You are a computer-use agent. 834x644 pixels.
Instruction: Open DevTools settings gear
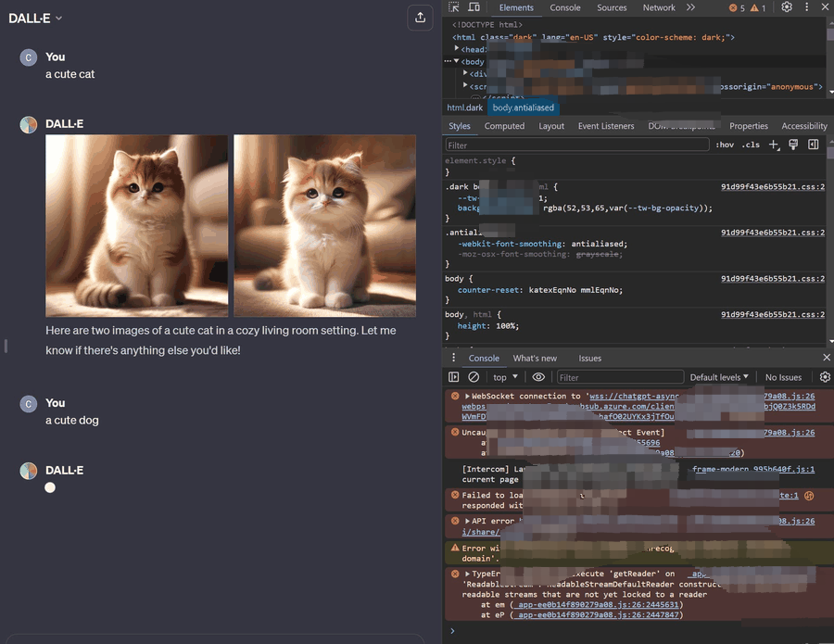tap(787, 6)
